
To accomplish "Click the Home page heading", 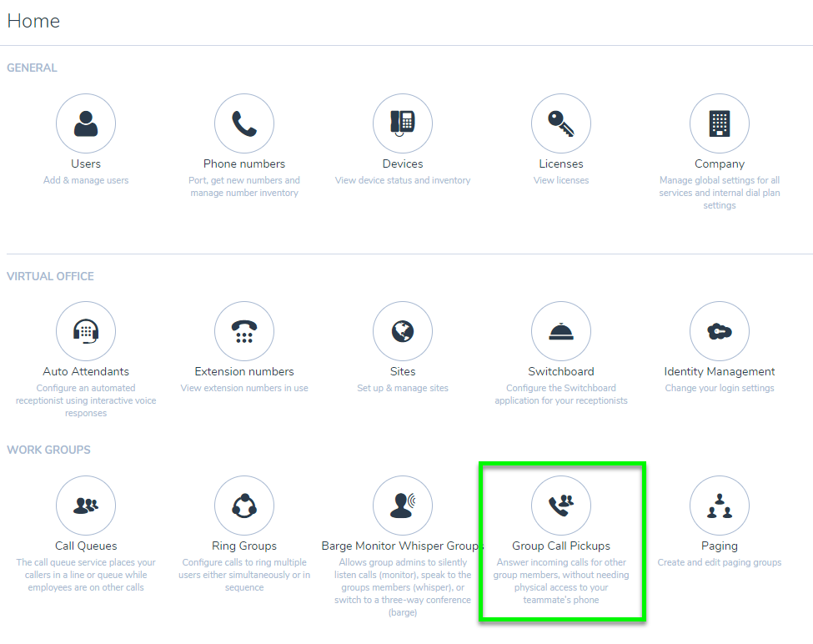I will pos(33,21).
